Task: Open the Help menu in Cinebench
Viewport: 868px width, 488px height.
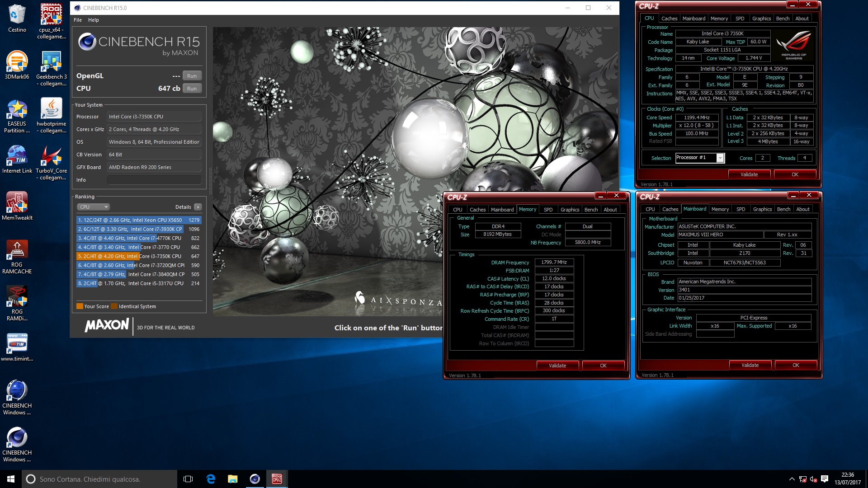Action: tap(93, 20)
